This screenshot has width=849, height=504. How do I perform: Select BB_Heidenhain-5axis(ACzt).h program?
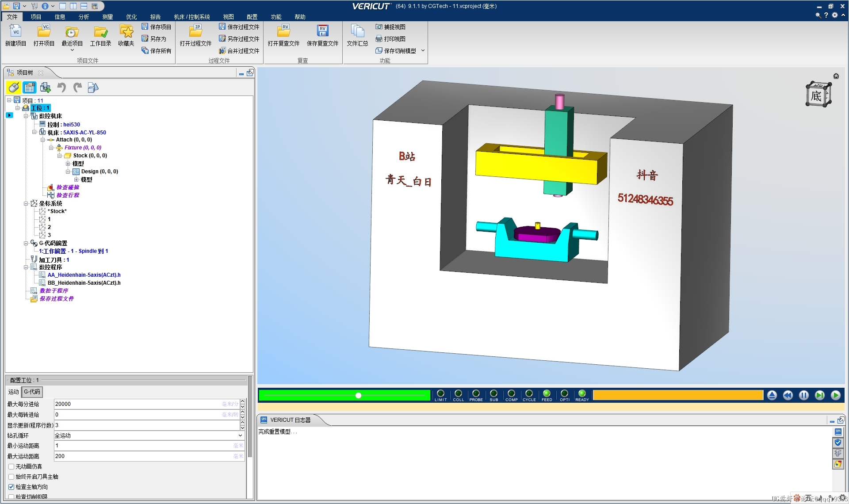(84, 283)
